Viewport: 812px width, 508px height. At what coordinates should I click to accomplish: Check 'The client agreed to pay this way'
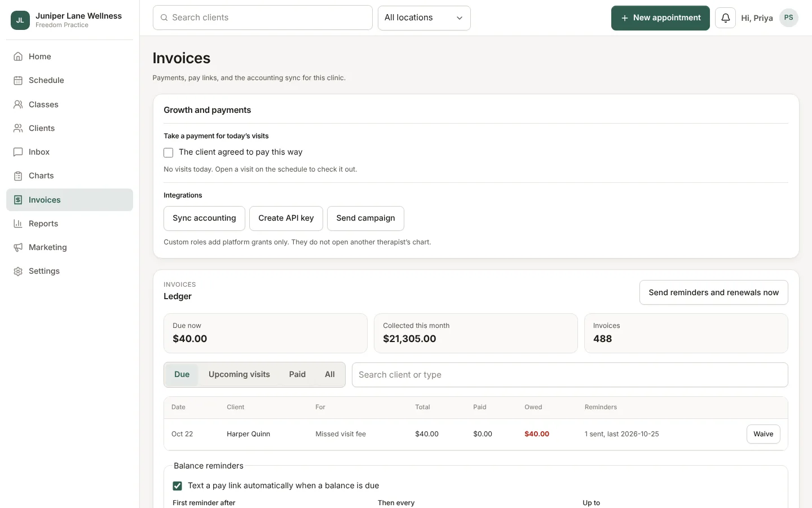click(x=168, y=152)
